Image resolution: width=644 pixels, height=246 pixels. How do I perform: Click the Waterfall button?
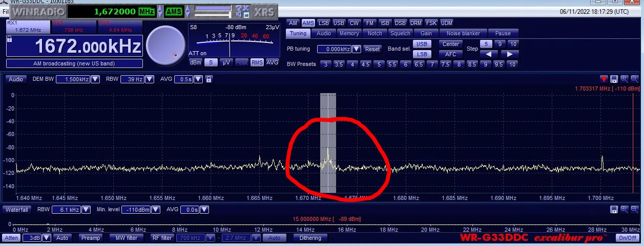(x=17, y=210)
